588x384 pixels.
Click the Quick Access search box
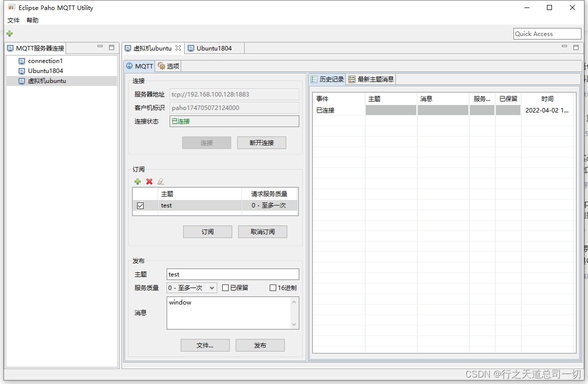pos(547,33)
